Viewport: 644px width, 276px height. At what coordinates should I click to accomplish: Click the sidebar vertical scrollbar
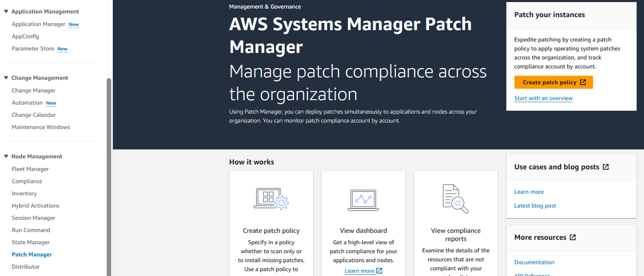(x=109, y=176)
